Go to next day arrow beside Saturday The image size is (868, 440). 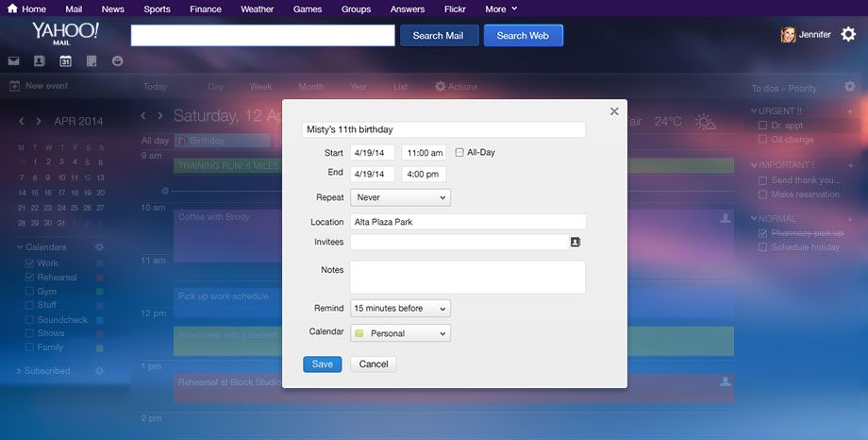pos(160,115)
